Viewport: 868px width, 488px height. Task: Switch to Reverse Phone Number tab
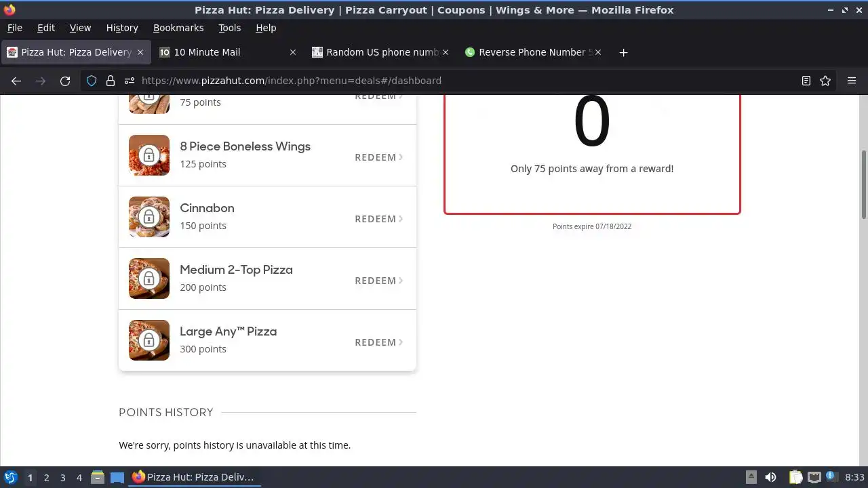tap(534, 52)
